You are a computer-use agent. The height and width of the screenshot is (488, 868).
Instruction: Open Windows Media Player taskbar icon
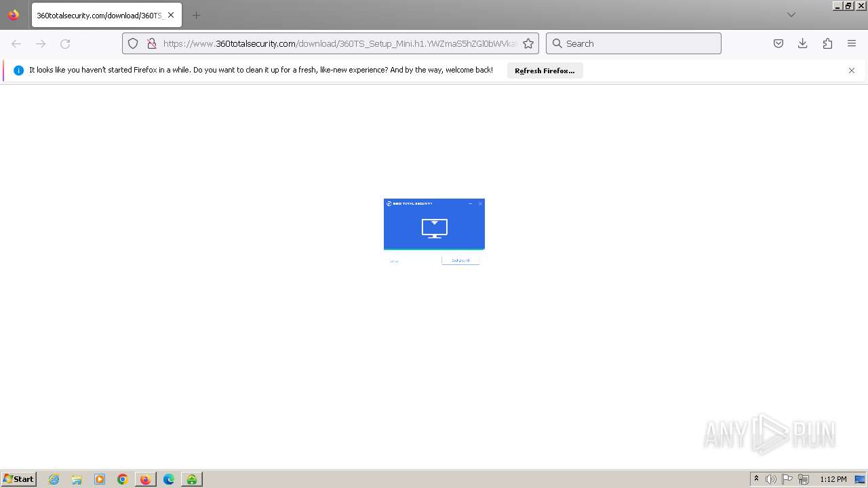100,479
